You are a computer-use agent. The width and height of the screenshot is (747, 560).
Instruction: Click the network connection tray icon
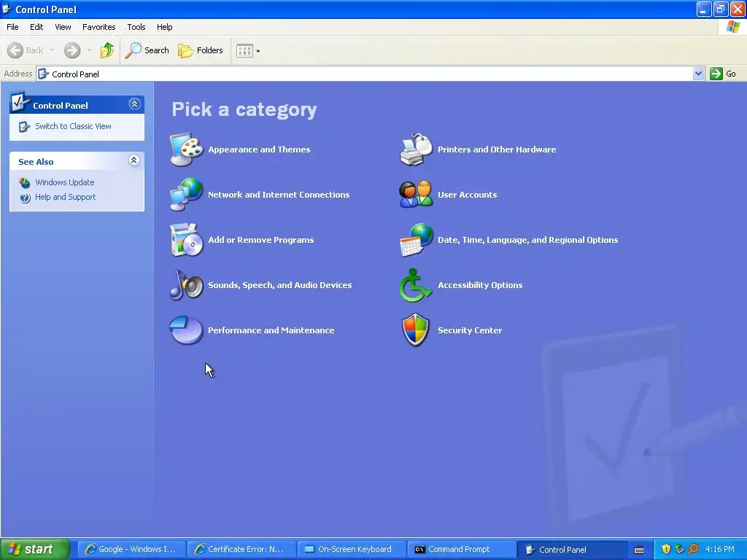tap(679, 549)
